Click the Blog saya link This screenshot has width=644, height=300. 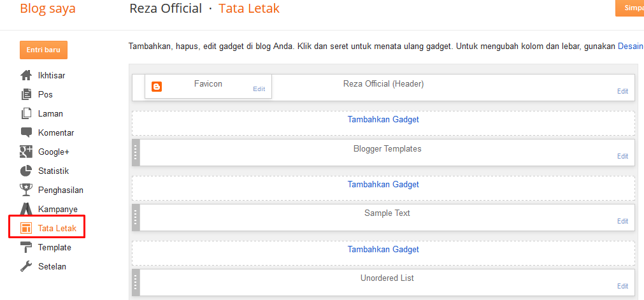pos(48,9)
